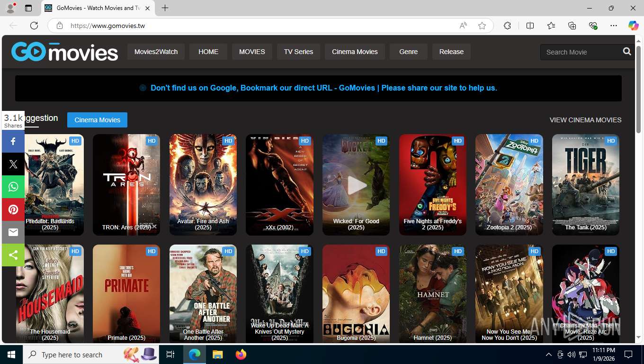Expand the Genre menu
The image size is (644, 364).
click(x=408, y=52)
